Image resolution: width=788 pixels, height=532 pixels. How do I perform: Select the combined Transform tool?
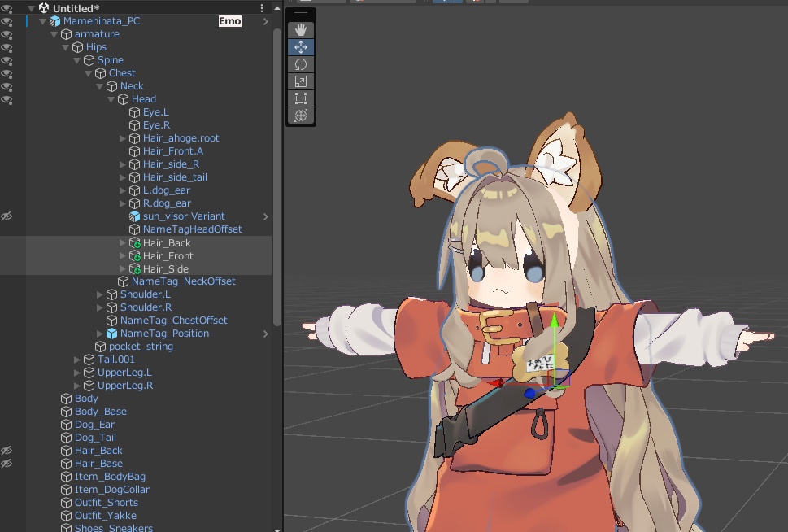click(x=301, y=116)
